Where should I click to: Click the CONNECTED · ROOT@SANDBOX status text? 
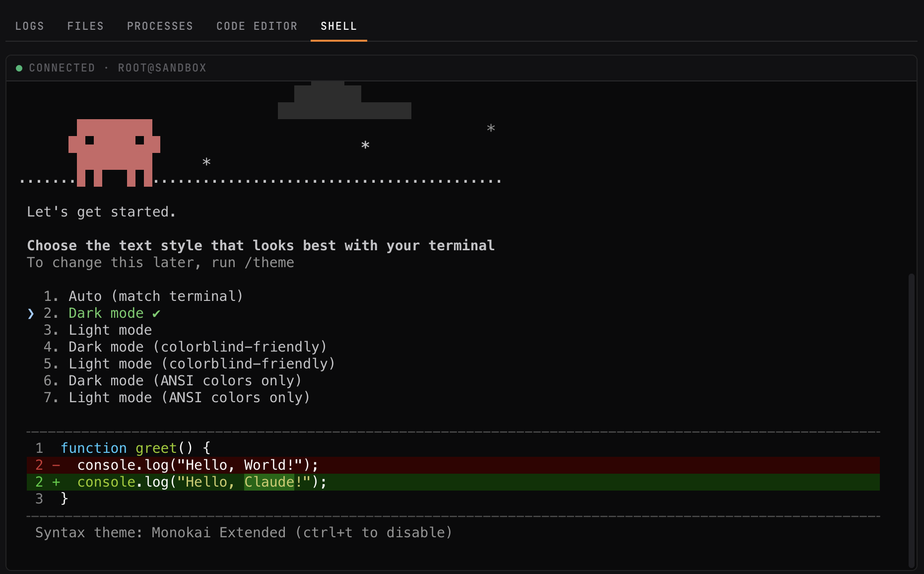[x=118, y=68]
